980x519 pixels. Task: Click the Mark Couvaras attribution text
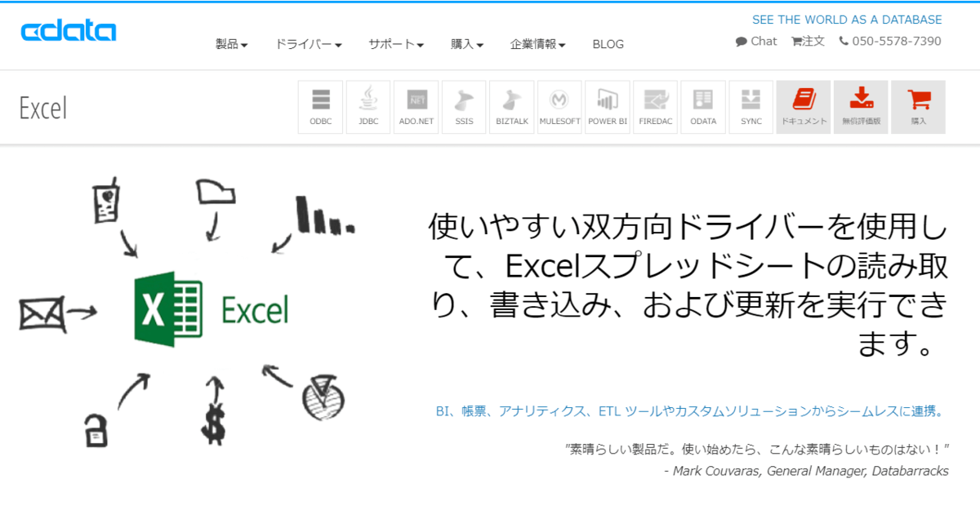click(x=807, y=471)
